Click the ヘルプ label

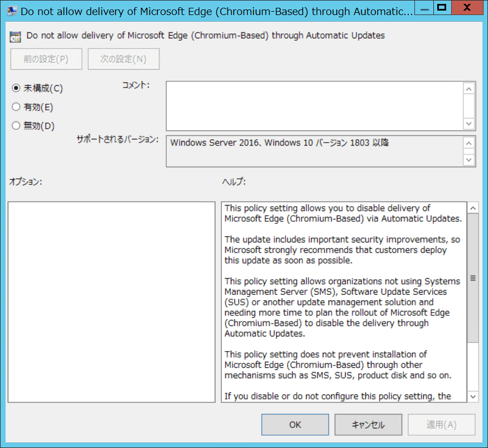point(234,182)
